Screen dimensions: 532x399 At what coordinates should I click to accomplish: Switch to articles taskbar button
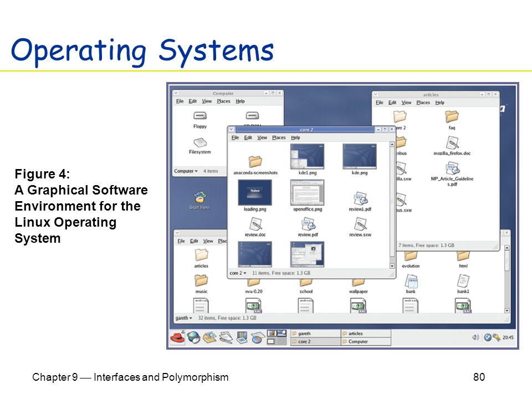[x=366, y=334]
